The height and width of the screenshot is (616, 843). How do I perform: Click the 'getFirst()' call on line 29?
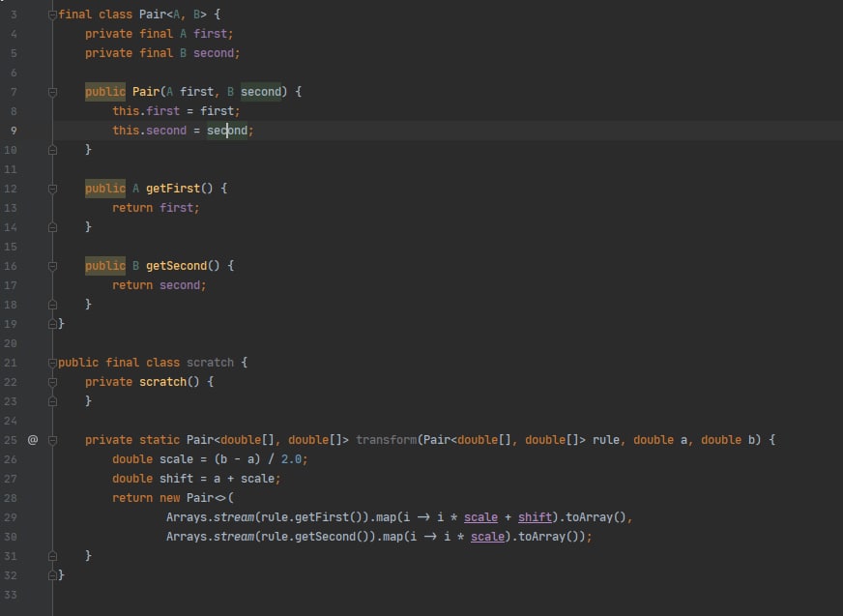[329, 517]
